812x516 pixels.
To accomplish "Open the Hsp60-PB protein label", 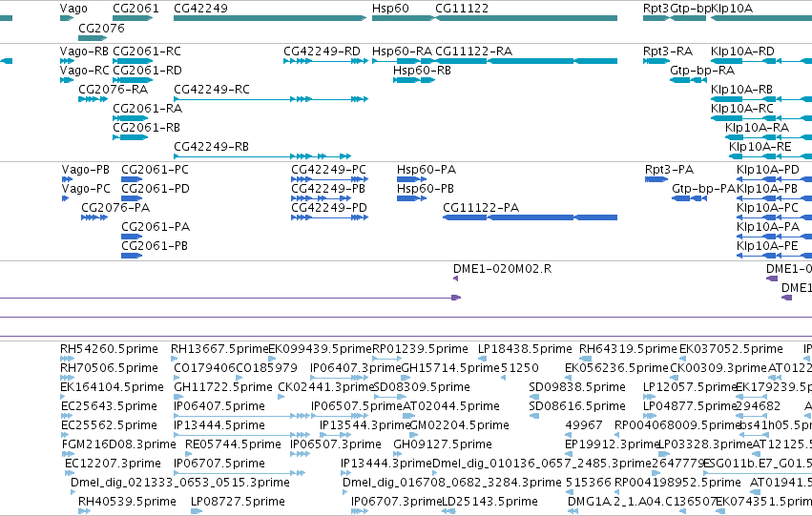I will point(426,189).
